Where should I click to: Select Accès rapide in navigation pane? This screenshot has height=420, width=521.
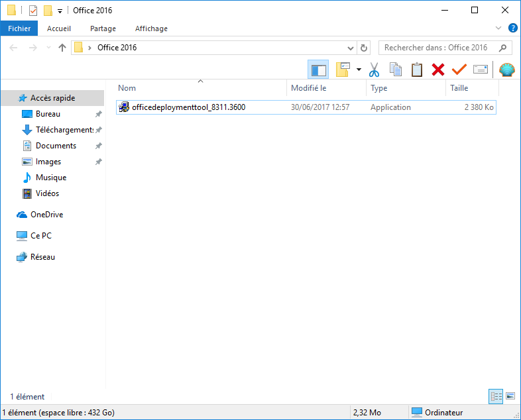(x=52, y=98)
